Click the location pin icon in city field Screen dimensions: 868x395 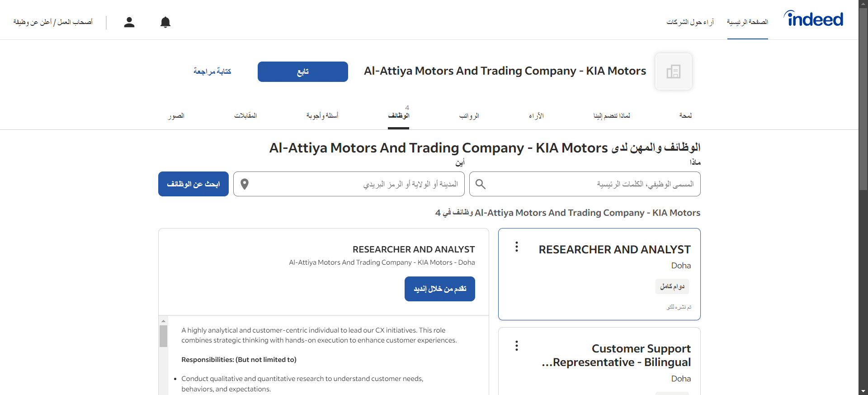click(245, 184)
